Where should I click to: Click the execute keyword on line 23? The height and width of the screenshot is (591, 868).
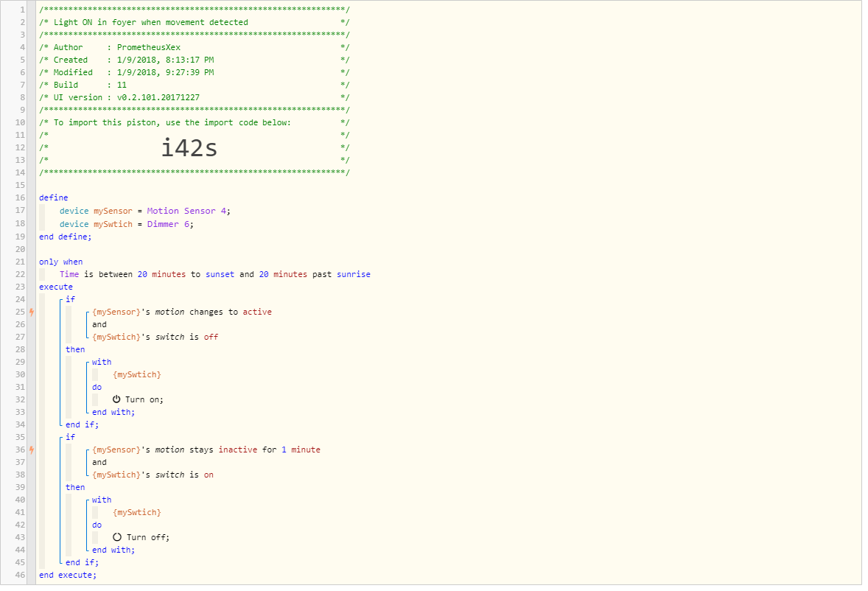[x=56, y=287]
